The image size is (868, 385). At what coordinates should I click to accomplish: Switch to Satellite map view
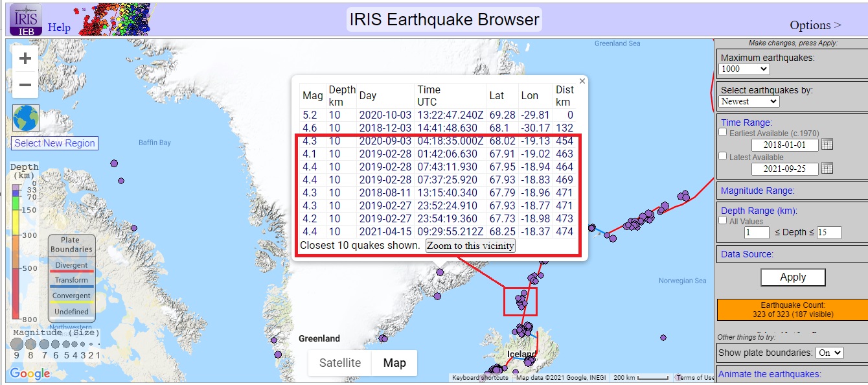coord(339,363)
